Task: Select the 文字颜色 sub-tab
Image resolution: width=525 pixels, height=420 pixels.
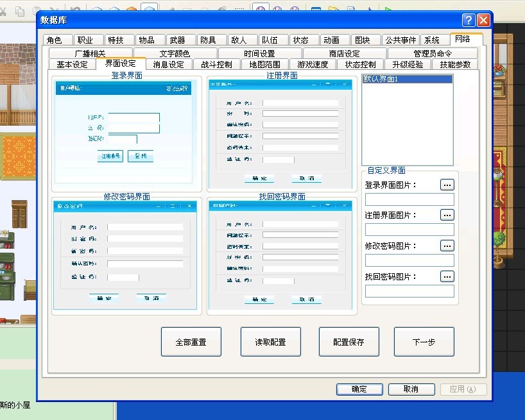Action: pyautogui.click(x=175, y=53)
